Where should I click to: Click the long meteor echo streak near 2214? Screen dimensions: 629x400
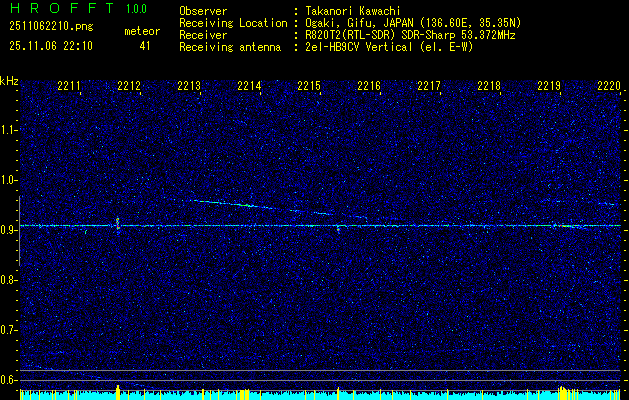[235, 204]
